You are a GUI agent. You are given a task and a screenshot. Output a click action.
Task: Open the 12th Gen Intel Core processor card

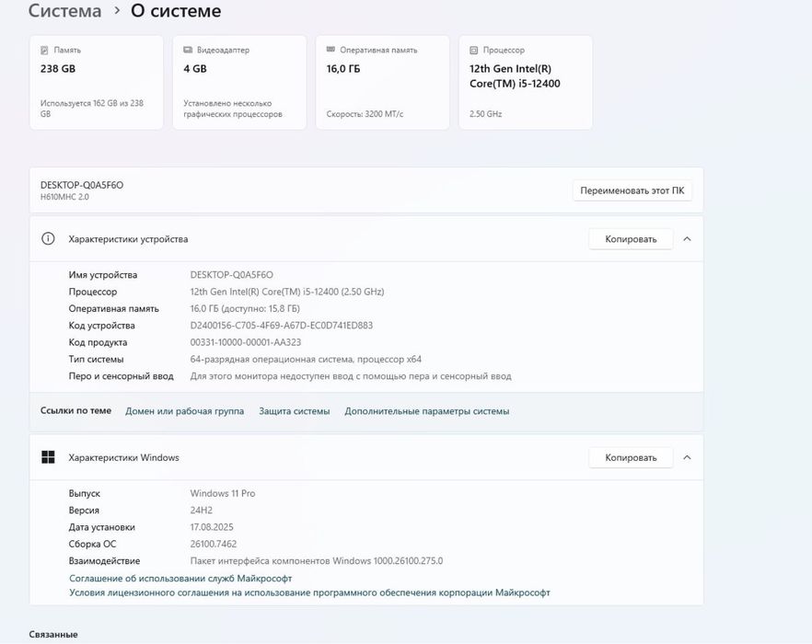525,83
